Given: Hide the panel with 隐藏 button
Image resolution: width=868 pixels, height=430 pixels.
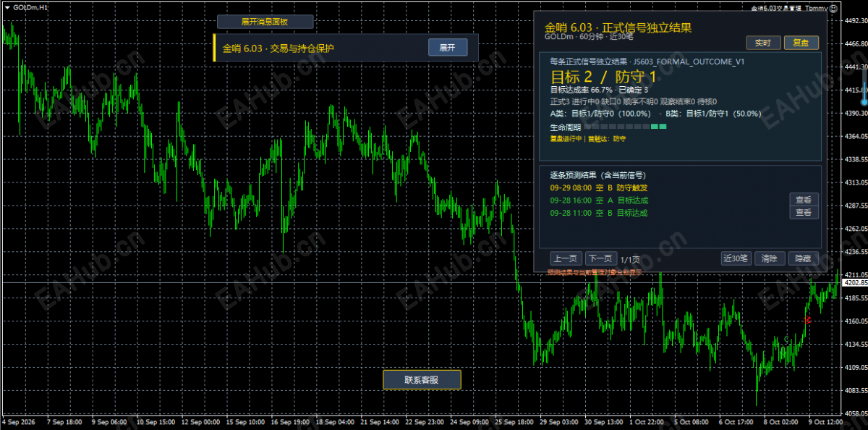Looking at the screenshot, I should 803,258.
